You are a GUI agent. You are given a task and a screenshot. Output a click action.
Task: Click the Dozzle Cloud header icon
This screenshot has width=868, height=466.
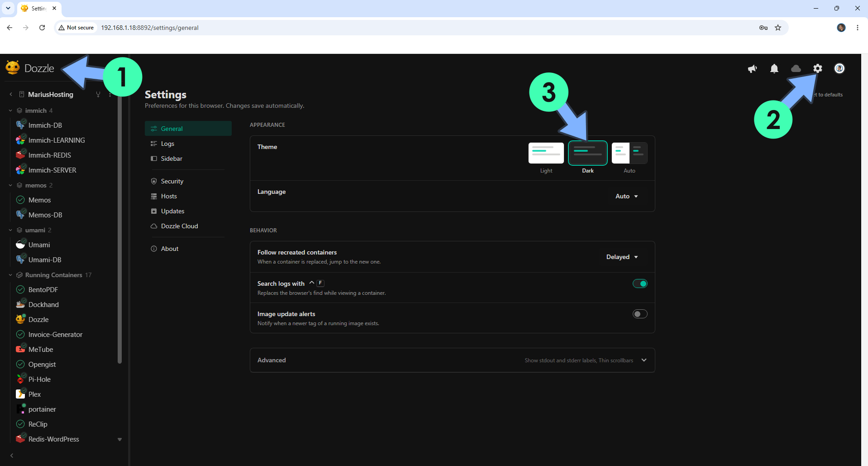[x=796, y=68]
